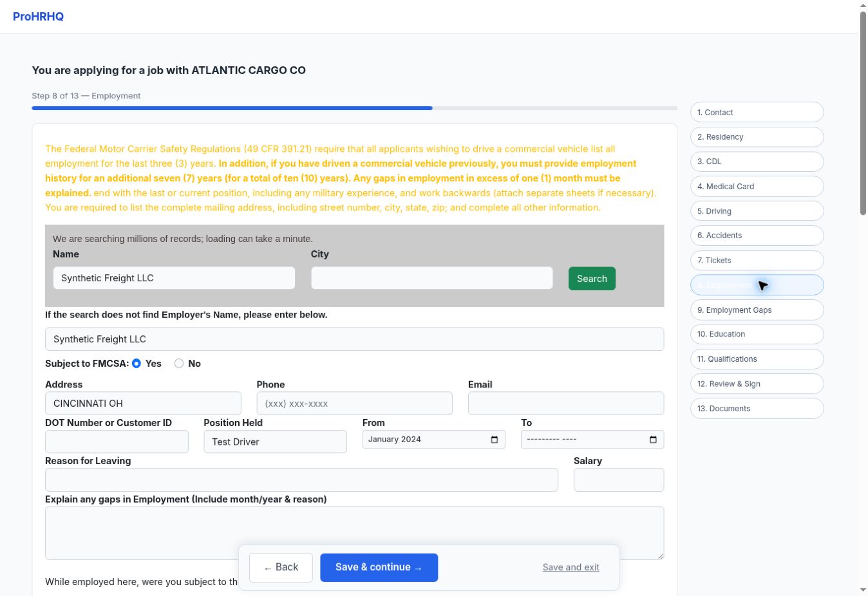The height and width of the screenshot is (596, 868).
Task: Click the Position Held field
Action: 276,442
